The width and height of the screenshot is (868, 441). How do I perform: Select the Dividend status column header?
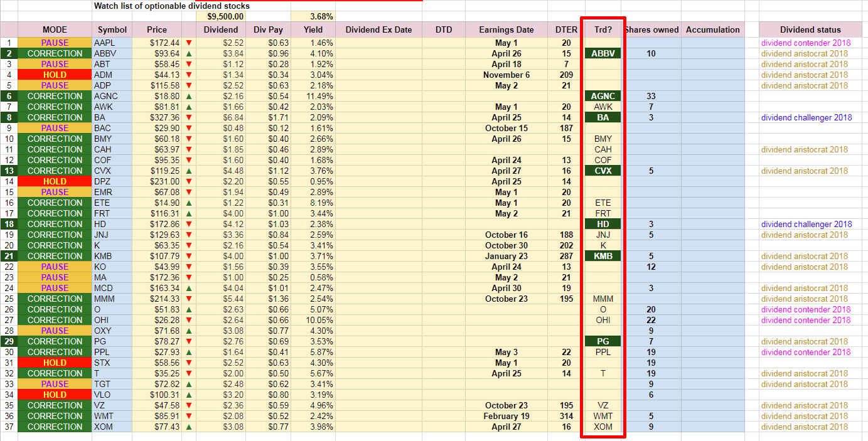tap(810, 29)
